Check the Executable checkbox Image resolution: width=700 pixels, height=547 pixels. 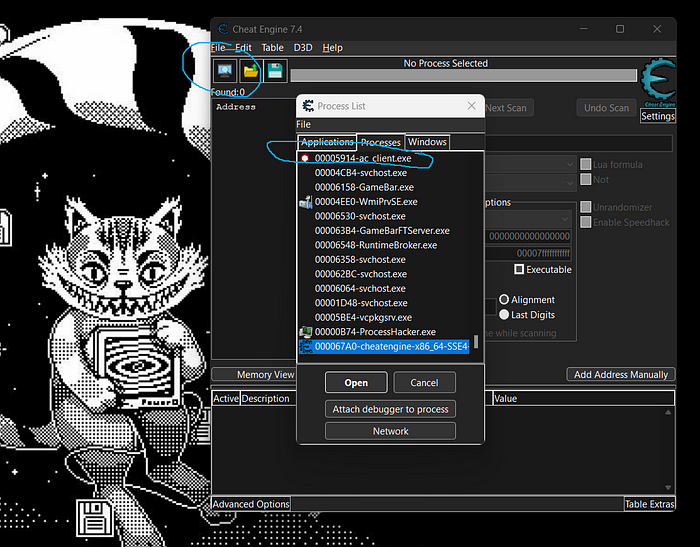(519, 269)
